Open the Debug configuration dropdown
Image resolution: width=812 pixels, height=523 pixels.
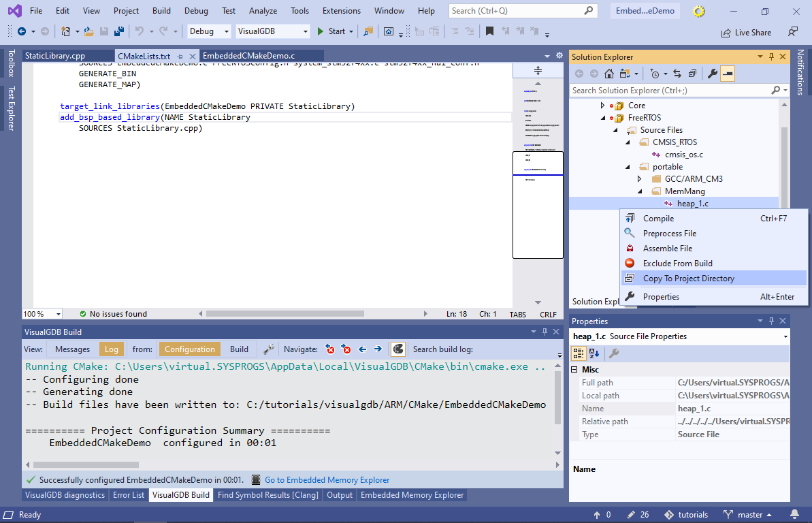tap(209, 31)
